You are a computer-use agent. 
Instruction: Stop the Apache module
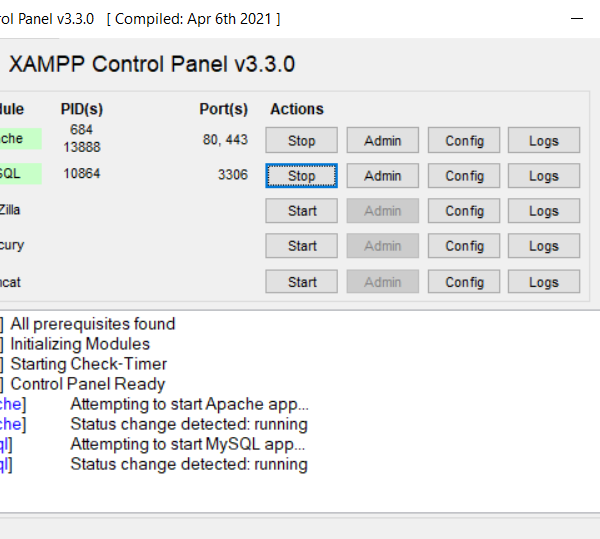click(301, 141)
